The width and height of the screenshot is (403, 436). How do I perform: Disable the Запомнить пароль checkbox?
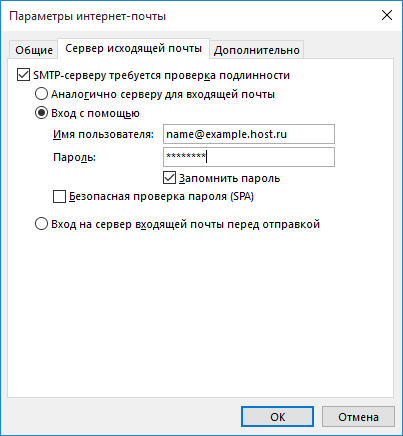[x=169, y=178]
